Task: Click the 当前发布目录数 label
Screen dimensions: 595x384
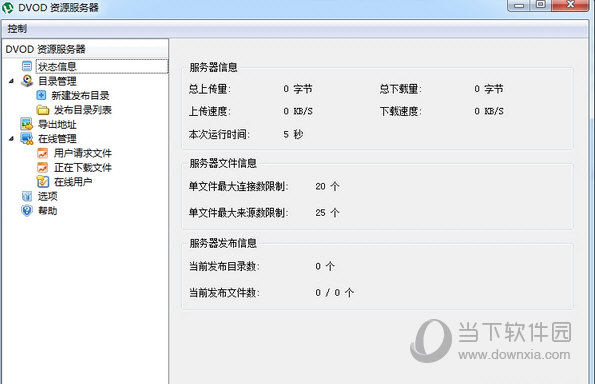Action: click(224, 266)
